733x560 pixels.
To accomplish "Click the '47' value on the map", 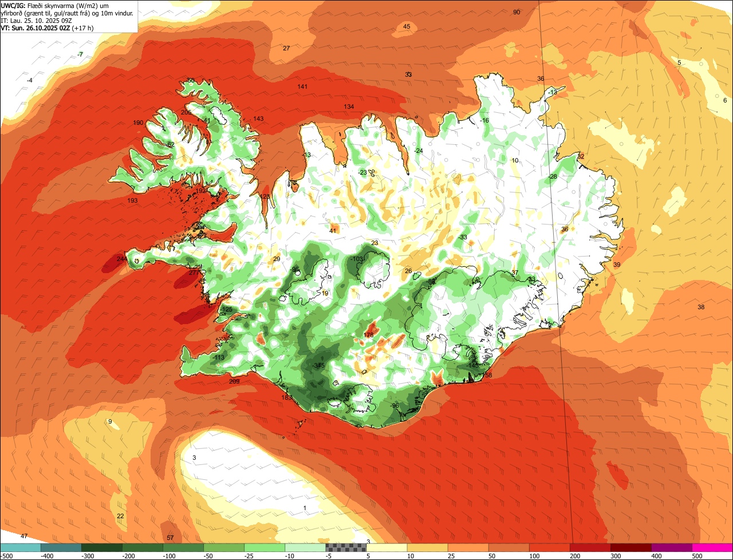I will point(23,536).
